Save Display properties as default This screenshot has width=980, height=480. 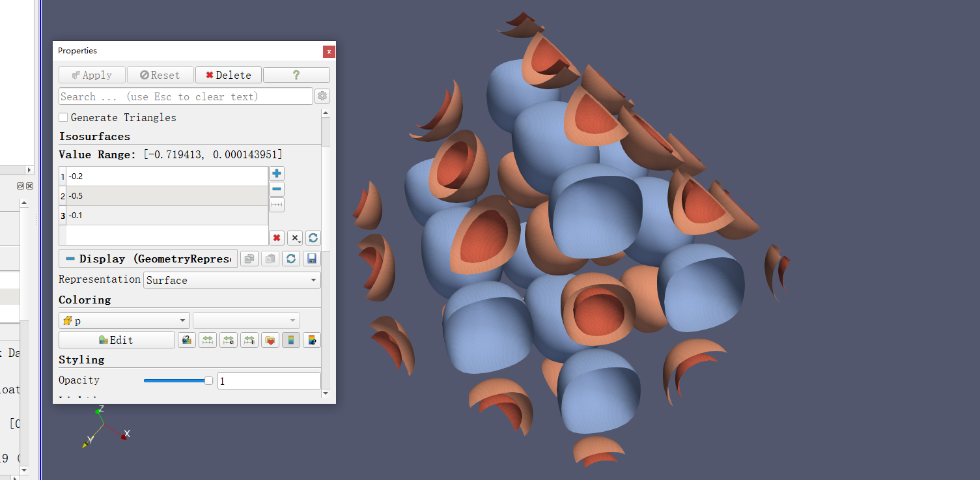pyautogui.click(x=312, y=259)
